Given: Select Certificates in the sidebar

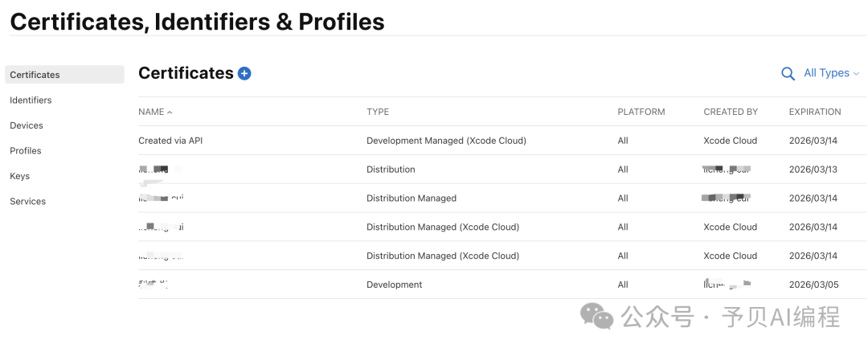Looking at the screenshot, I should click(x=35, y=75).
